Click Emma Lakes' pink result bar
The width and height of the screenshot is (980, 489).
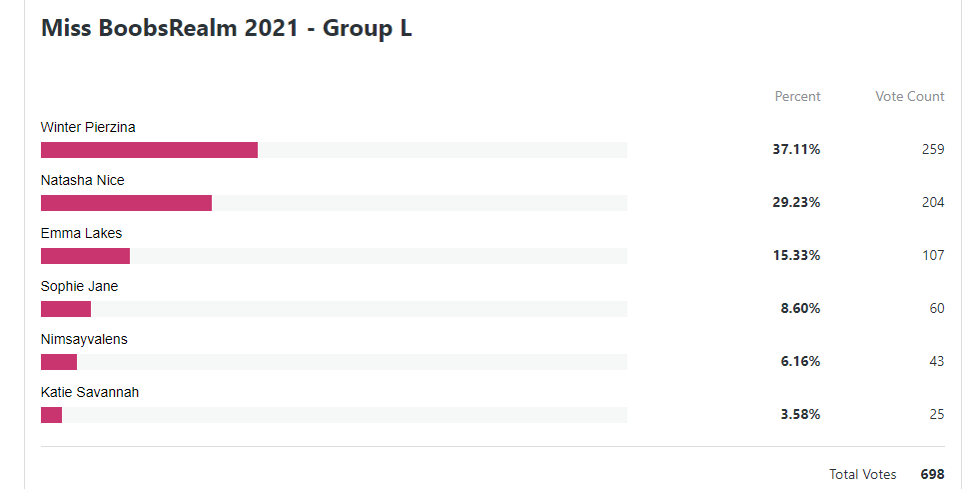pyautogui.click(x=86, y=256)
